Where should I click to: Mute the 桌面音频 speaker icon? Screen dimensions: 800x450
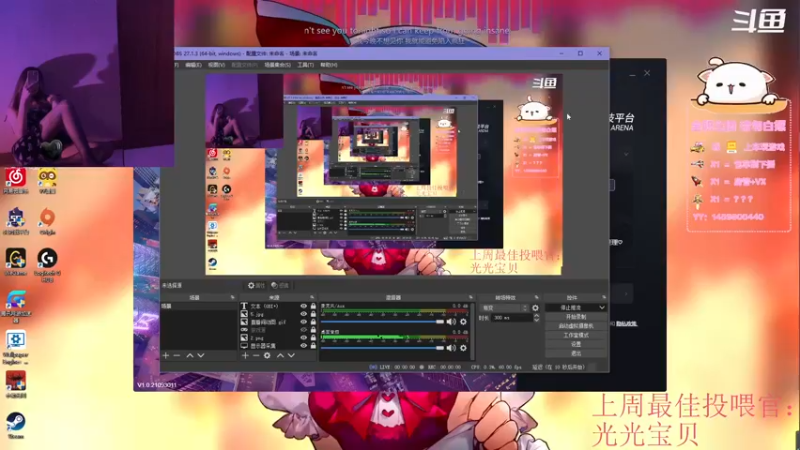click(x=451, y=348)
